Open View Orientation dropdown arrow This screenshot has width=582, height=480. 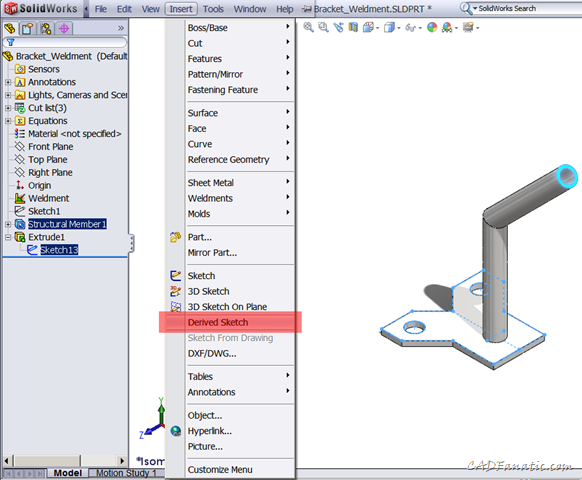tap(377, 28)
